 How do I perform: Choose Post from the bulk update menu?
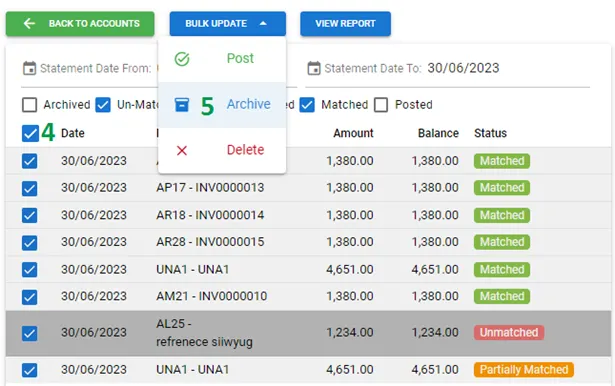pos(222,59)
